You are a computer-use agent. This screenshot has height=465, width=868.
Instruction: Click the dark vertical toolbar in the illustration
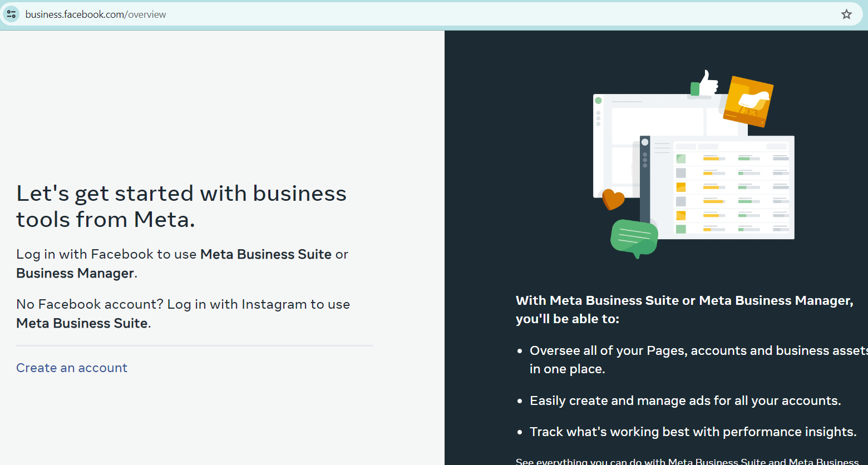click(645, 178)
